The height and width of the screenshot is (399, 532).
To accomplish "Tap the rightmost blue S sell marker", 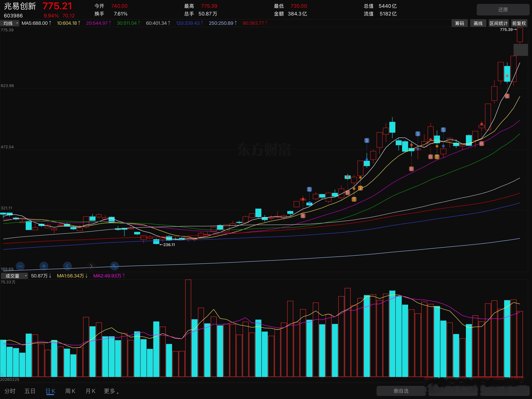I will [x=443, y=130].
